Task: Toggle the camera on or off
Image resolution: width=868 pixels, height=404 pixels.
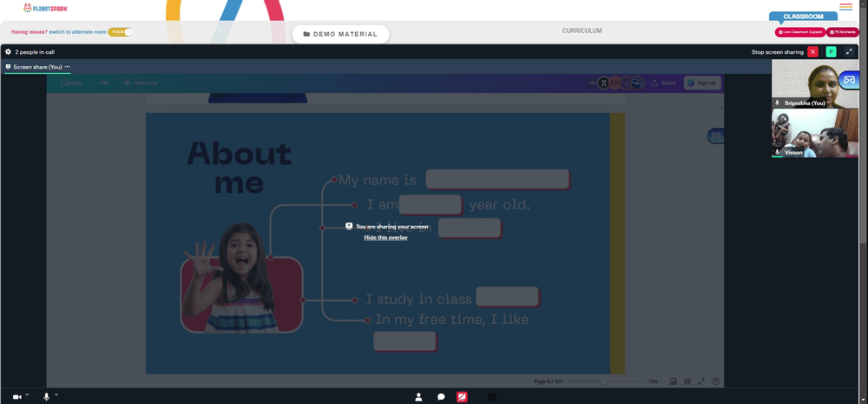Action: point(16,397)
